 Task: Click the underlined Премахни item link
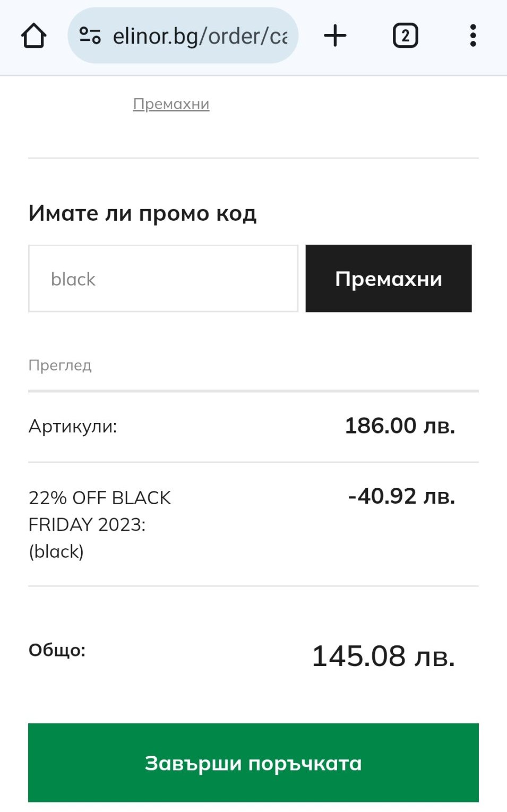tap(171, 104)
